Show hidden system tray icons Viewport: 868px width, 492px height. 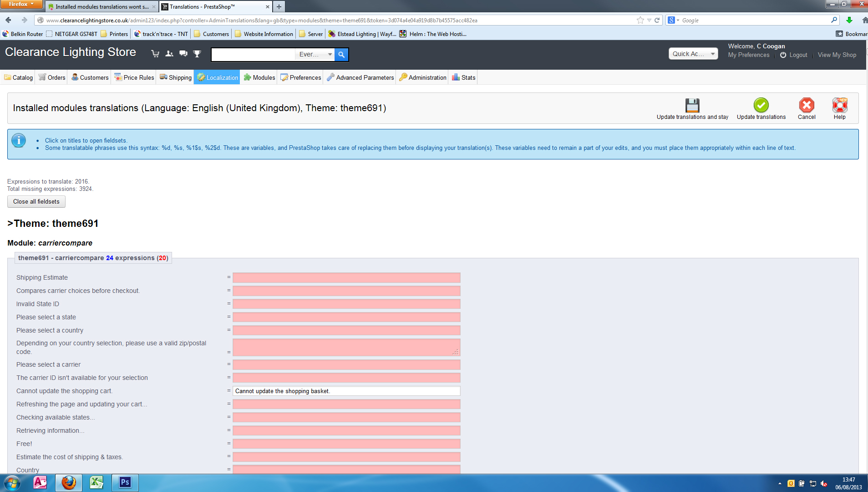coord(780,483)
